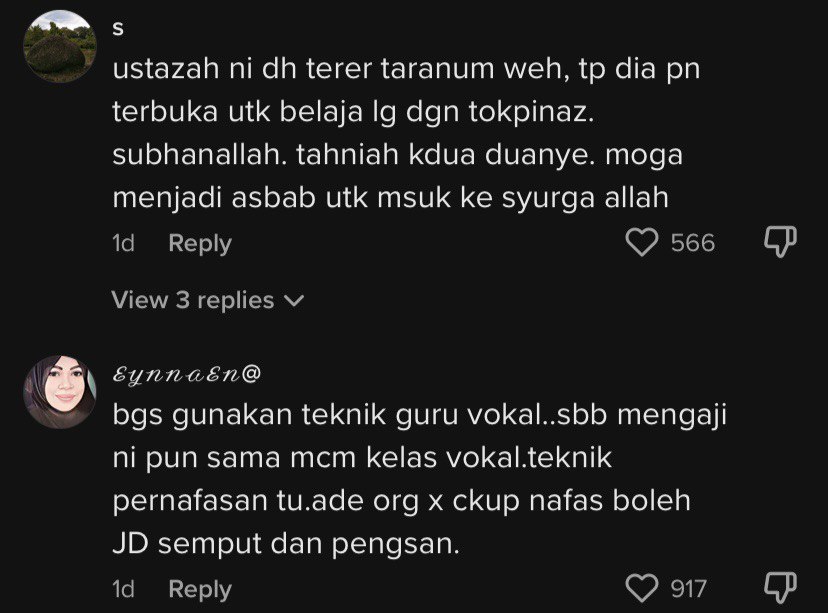Select comment text starting 'ustazah ni dh terer'
The height and width of the screenshot is (613, 828).
[406, 133]
